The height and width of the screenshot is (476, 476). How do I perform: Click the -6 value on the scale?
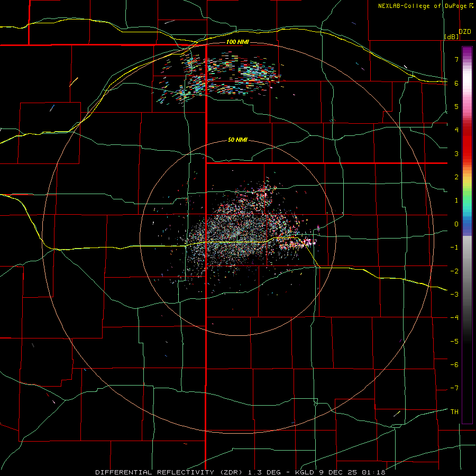coord(454,364)
